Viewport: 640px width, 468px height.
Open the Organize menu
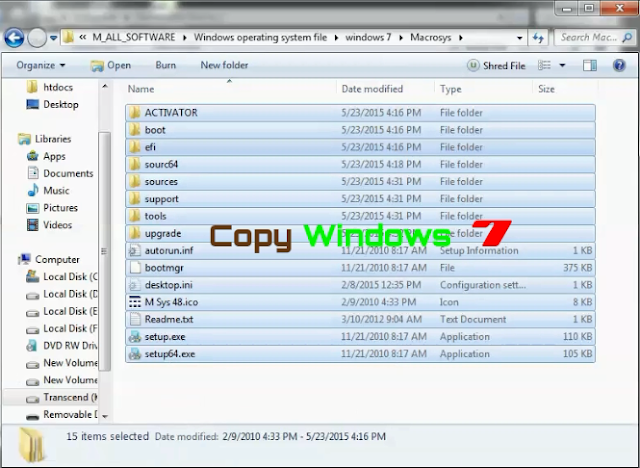pyautogui.click(x=40, y=65)
